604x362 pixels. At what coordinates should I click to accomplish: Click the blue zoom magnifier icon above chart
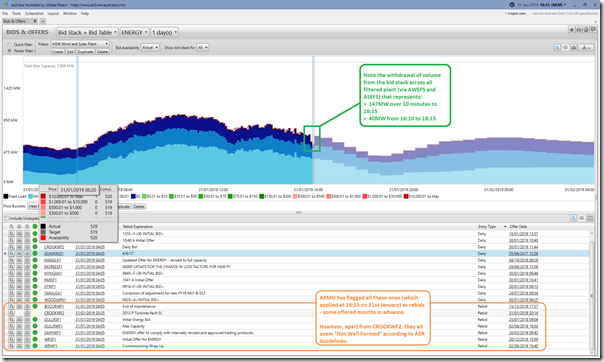[x=557, y=47]
